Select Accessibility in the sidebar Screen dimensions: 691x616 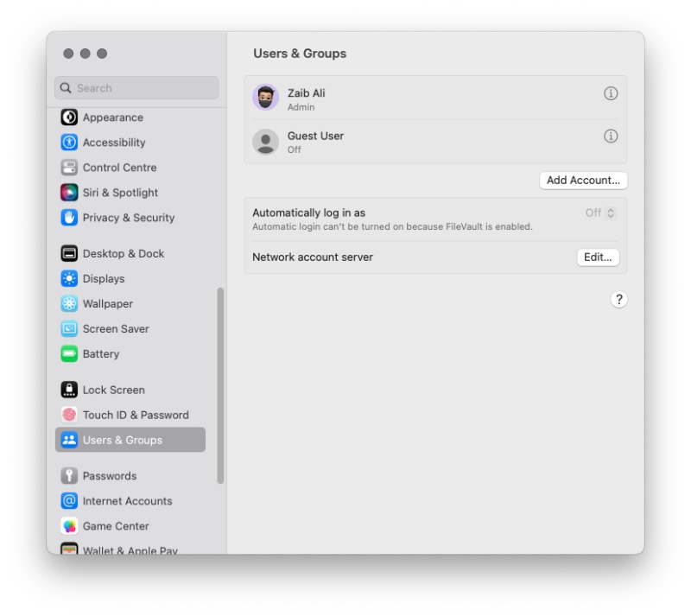coord(130,143)
